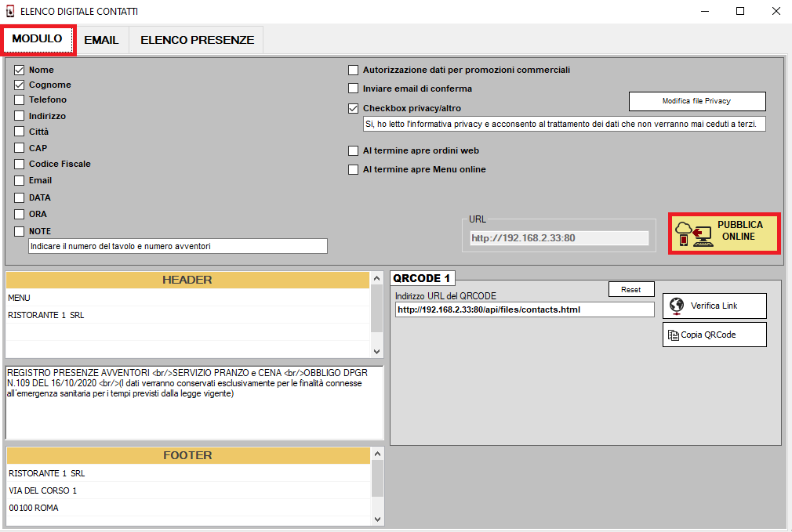792x532 pixels.
Task: Uncheck the Cognome field checkbox
Action: pyautogui.click(x=20, y=85)
